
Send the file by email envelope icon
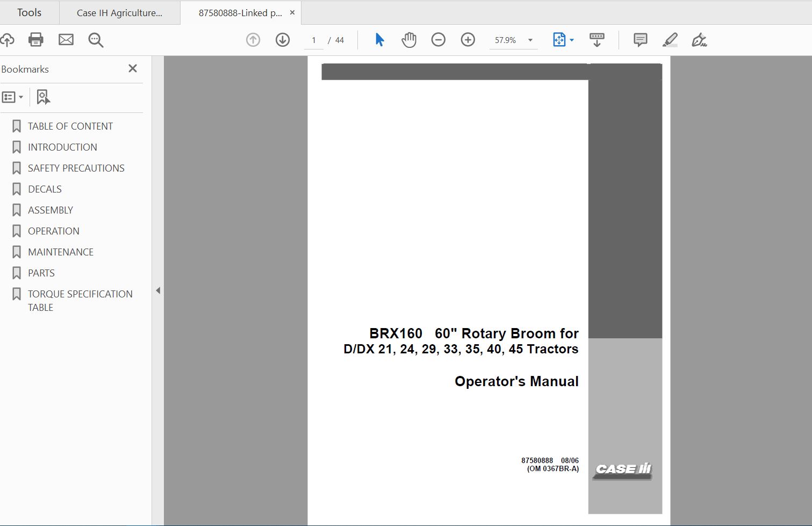pyautogui.click(x=66, y=40)
